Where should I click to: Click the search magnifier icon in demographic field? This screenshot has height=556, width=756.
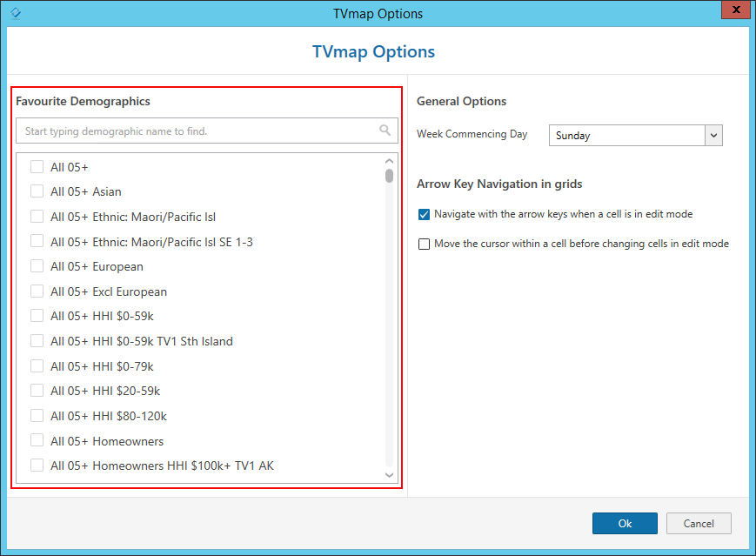pyautogui.click(x=385, y=131)
